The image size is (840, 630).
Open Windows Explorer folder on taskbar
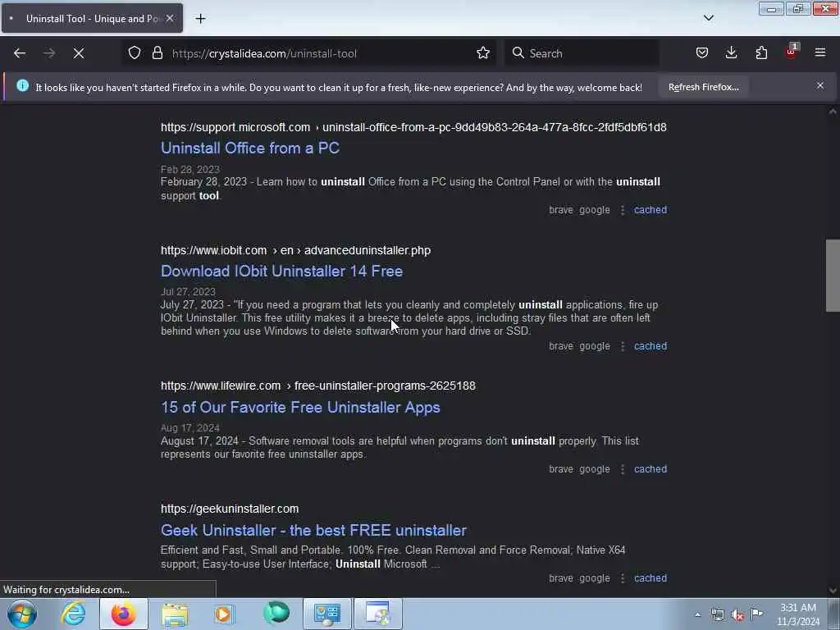175,614
